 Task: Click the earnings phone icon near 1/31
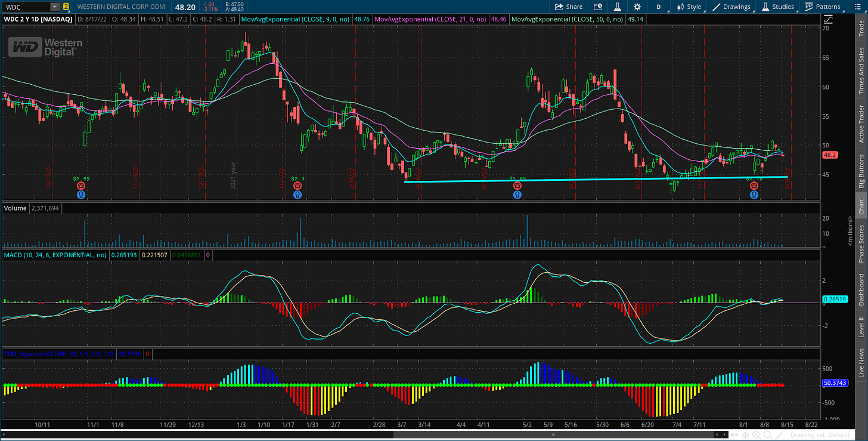point(297,186)
